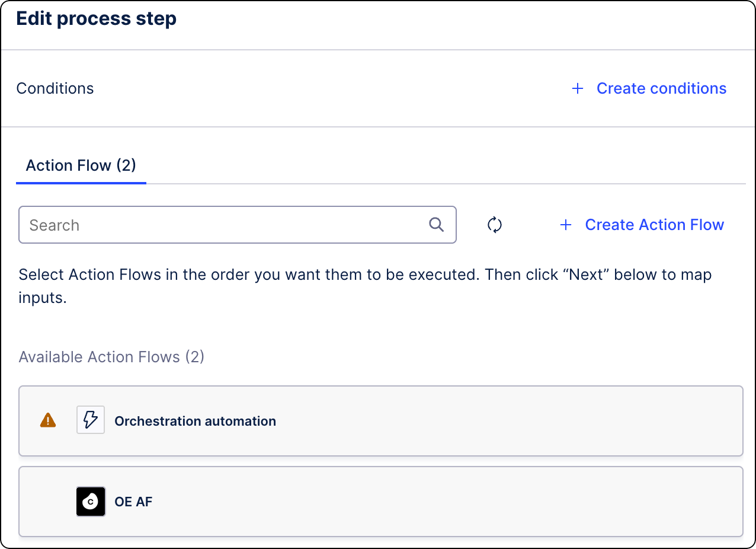The width and height of the screenshot is (756, 549).
Task: Click the circular reload arrows next to search
Action: pyautogui.click(x=495, y=225)
